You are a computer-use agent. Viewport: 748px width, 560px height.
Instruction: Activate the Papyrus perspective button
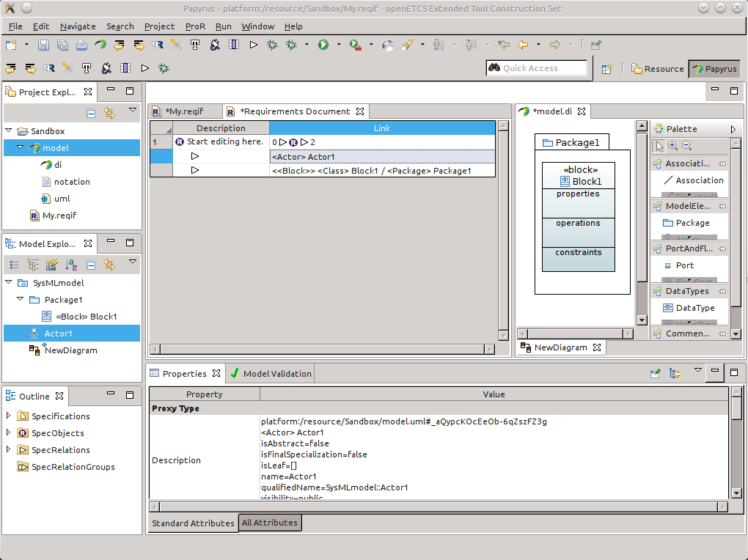pos(714,69)
